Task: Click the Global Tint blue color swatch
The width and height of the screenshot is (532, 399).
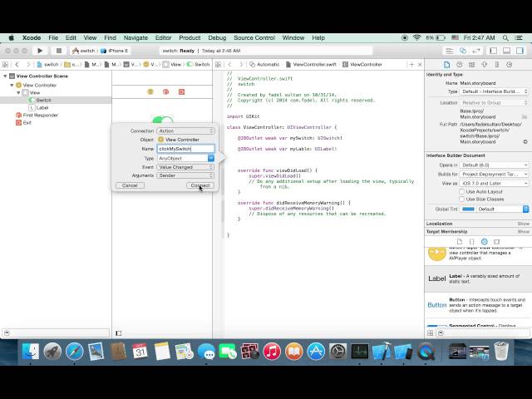Action: [x=468, y=209]
